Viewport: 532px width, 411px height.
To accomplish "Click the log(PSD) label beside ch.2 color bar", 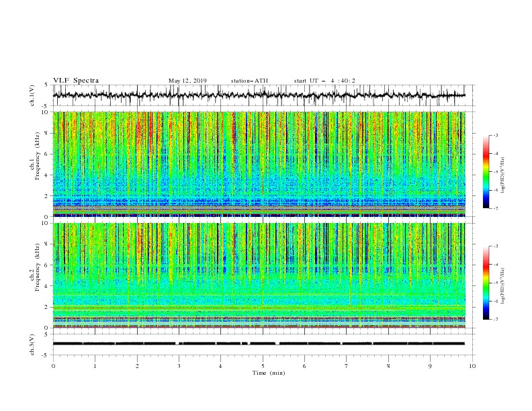I will click(502, 285).
